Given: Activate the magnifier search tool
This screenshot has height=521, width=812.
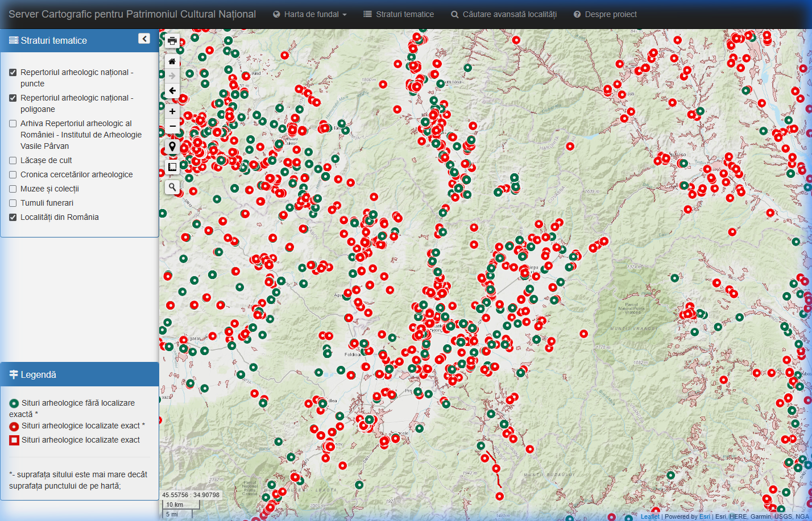Looking at the screenshot, I should click(172, 187).
